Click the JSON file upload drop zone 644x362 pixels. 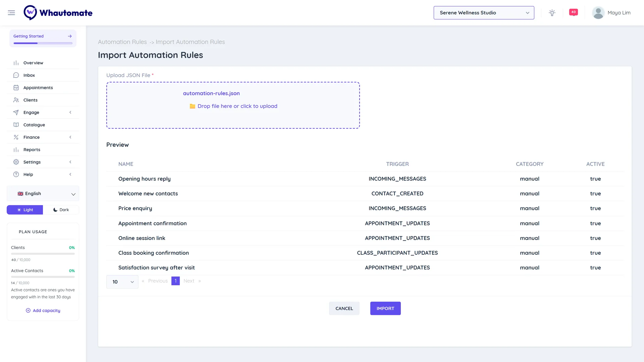(x=233, y=105)
